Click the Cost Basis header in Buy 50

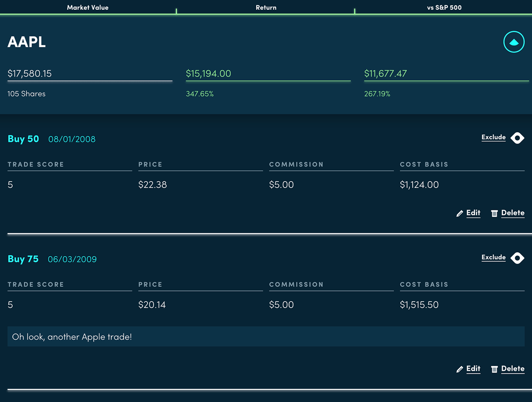424,164
